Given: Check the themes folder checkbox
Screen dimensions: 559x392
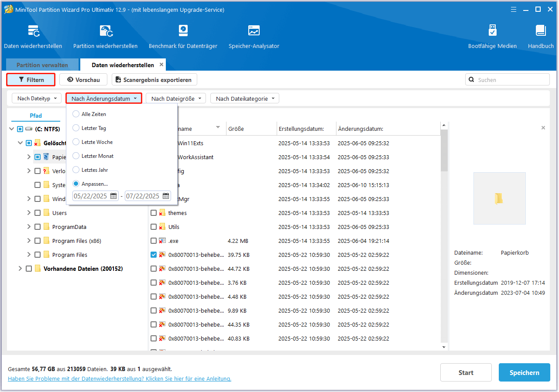Looking at the screenshot, I should (x=154, y=213).
